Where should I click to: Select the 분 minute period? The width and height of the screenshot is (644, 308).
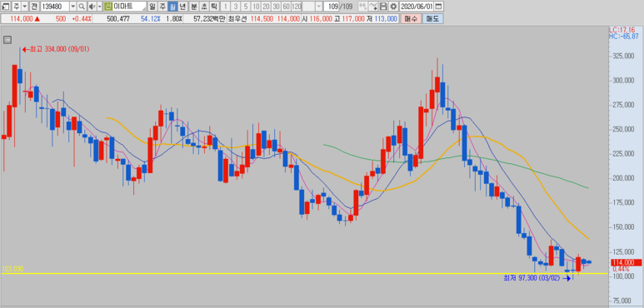pos(193,6)
